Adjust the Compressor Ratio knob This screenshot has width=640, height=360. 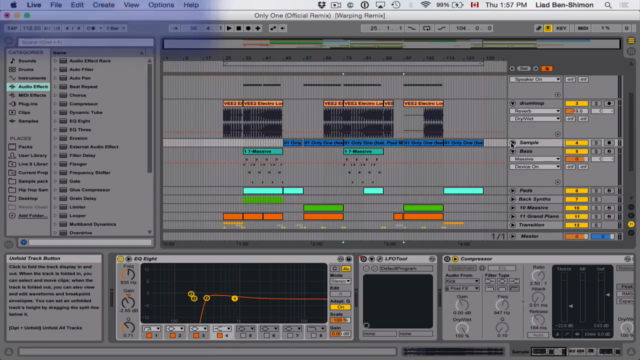(538, 276)
